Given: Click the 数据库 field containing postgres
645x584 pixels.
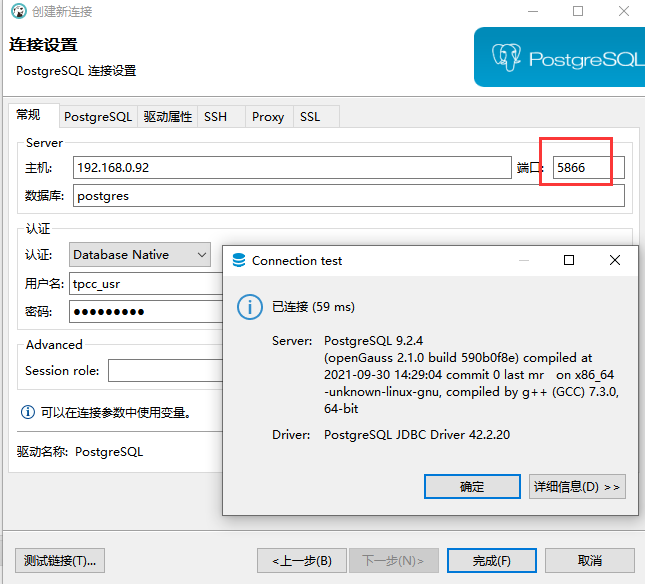Looking at the screenshot, I should [x=349, y=195].
